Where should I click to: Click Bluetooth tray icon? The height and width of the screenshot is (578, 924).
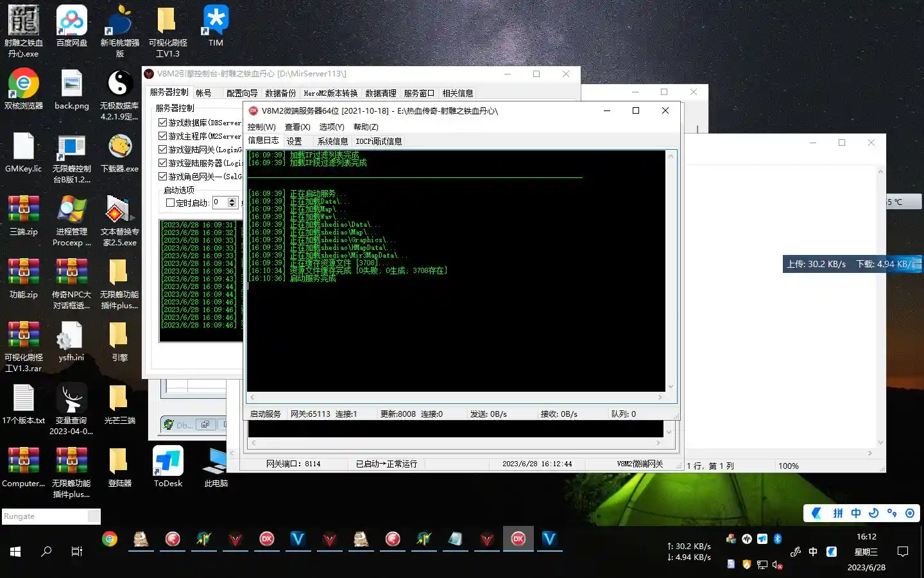pyautogui.click(x=777, y=539)
